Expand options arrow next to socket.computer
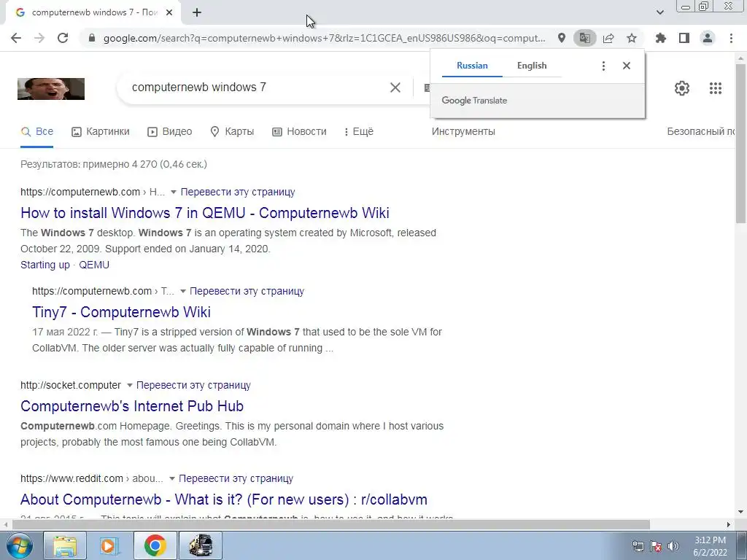 (129, 385)
